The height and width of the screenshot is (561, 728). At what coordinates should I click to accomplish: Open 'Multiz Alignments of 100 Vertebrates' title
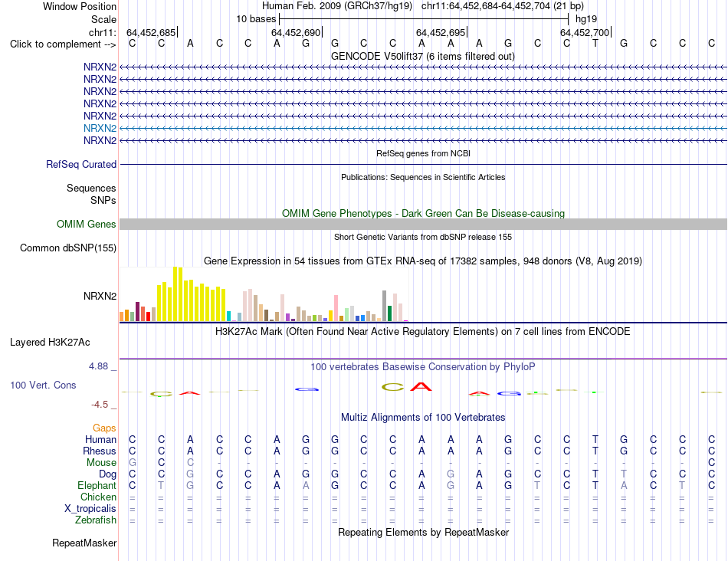pyautogui.click(x=423, y=417)
